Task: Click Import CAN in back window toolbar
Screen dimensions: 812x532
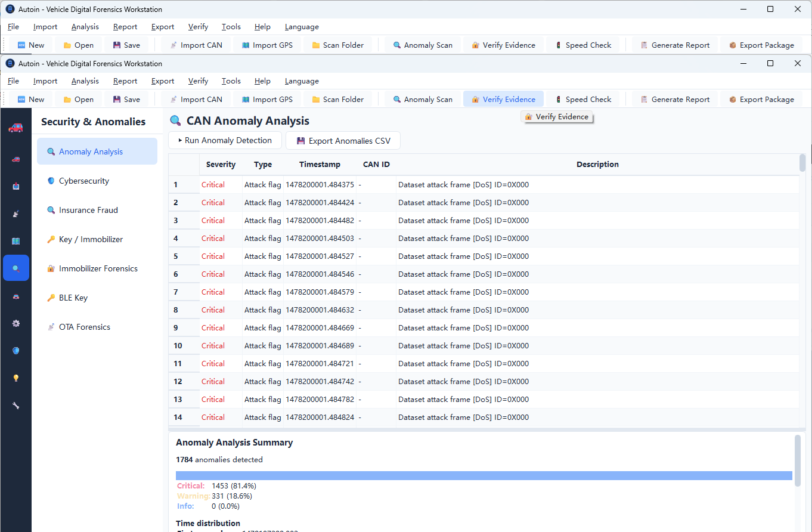Action: pos(196,45)
